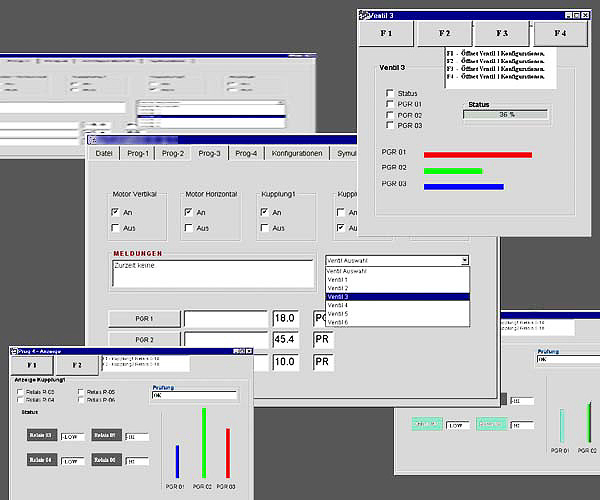This screenshot has height=500, width=600.
Task: Open the Ventil Auswahl dropdown arrow
Action: pyautogui.click(x=464, y=260)
